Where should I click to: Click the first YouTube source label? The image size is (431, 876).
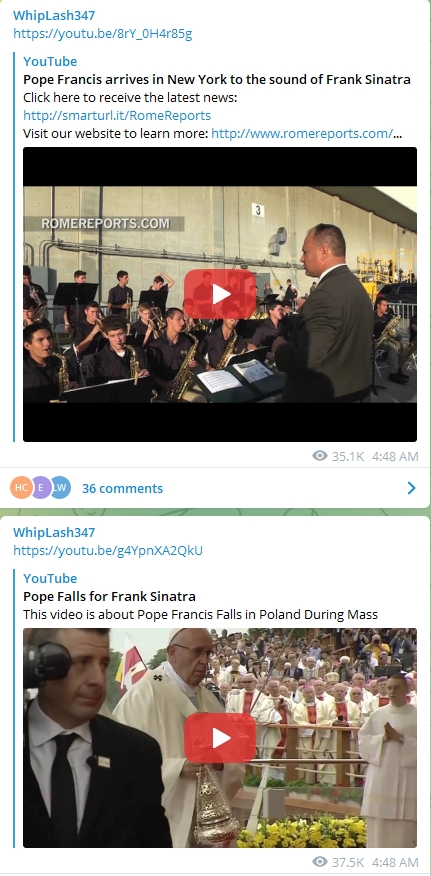click(50, 61)
